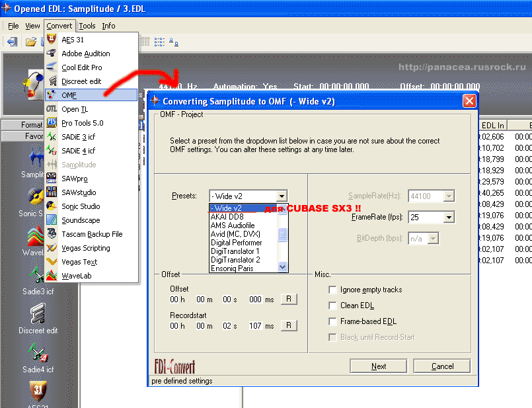Choose DigiTranslator 2 preset

(x=243, y=260)
